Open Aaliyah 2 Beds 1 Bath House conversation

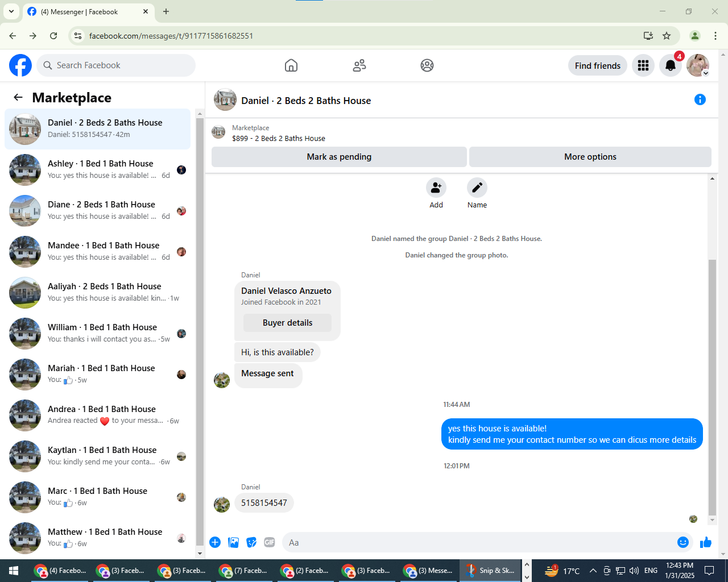(x=98, y=293)
